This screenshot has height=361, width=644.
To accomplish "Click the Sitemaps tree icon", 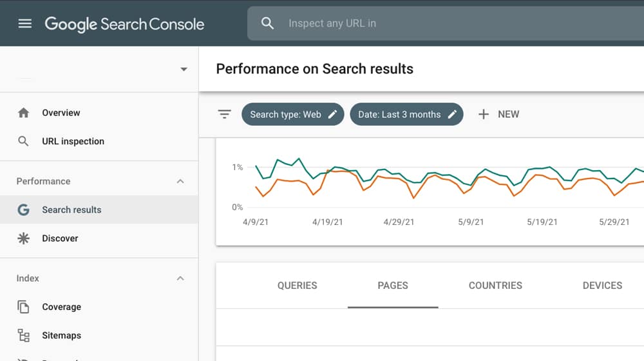I will point(23,335).
